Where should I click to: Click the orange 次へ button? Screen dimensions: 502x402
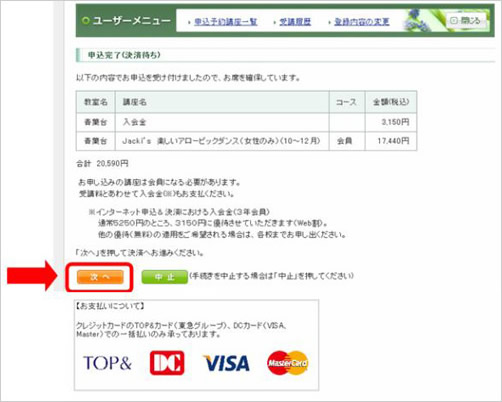tap(100, 277)
